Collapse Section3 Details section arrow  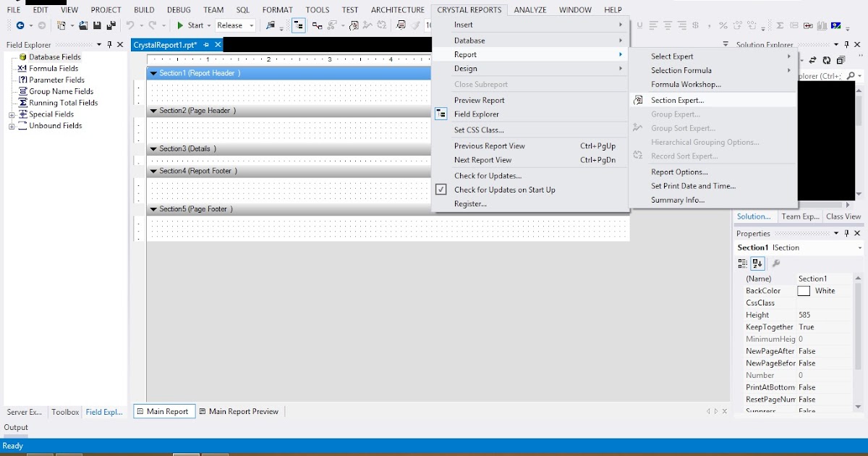[x=153, y=148]
